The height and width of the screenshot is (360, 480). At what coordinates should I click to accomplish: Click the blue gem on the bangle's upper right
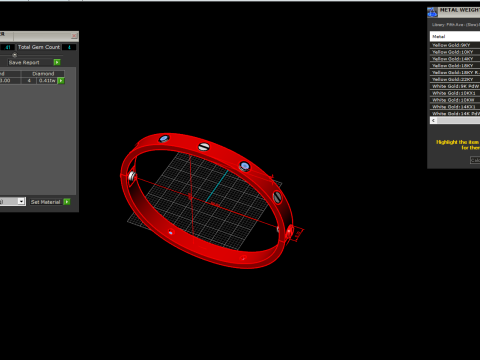(x=244, y=166)
